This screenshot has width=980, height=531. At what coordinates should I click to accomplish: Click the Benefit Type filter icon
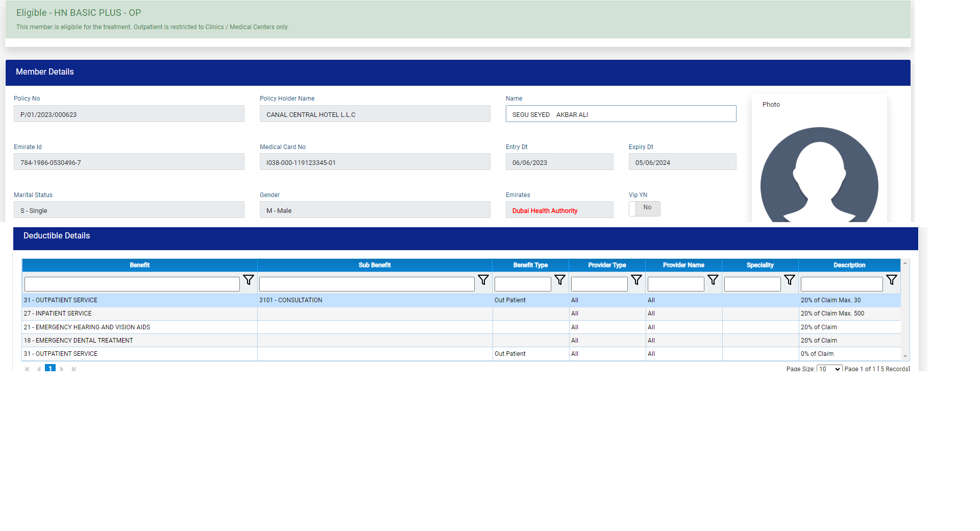560,280
